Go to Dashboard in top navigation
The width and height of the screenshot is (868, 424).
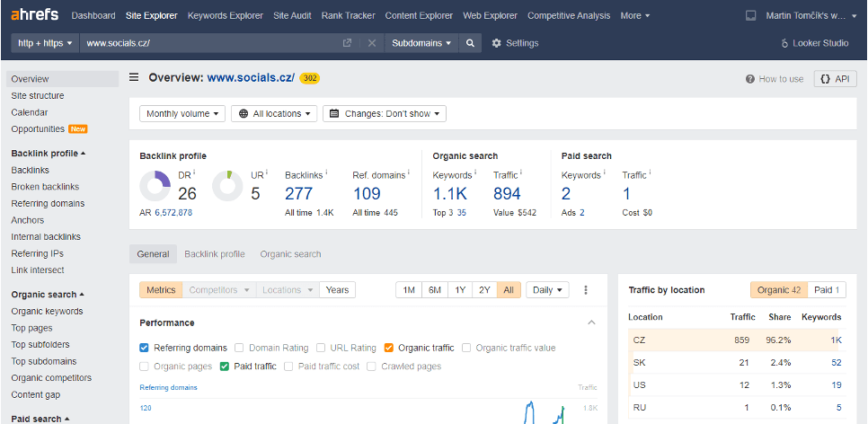[x=93, y=15]
